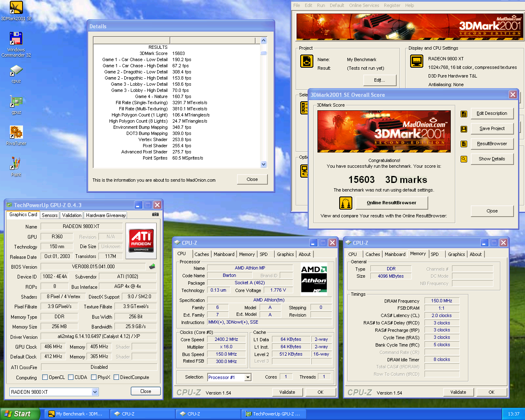Click the ResultBrowser icon

point(464,144)
